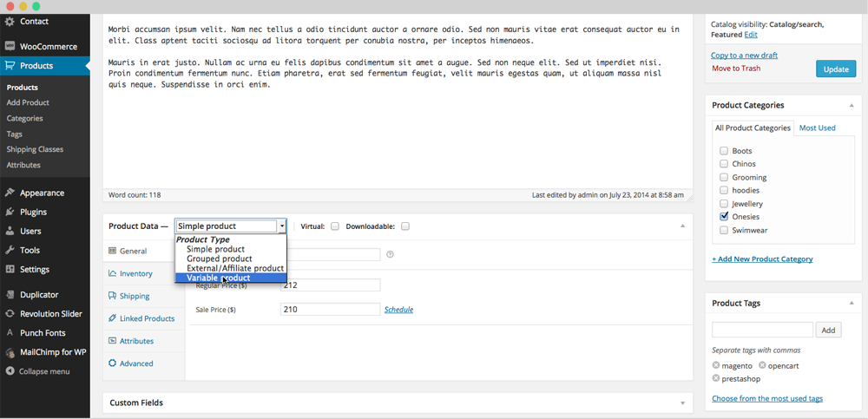The height and width of the screenshot is (419, 868).
Task: Click the Collapse menu arrow icon
Action: coord(10,371)
